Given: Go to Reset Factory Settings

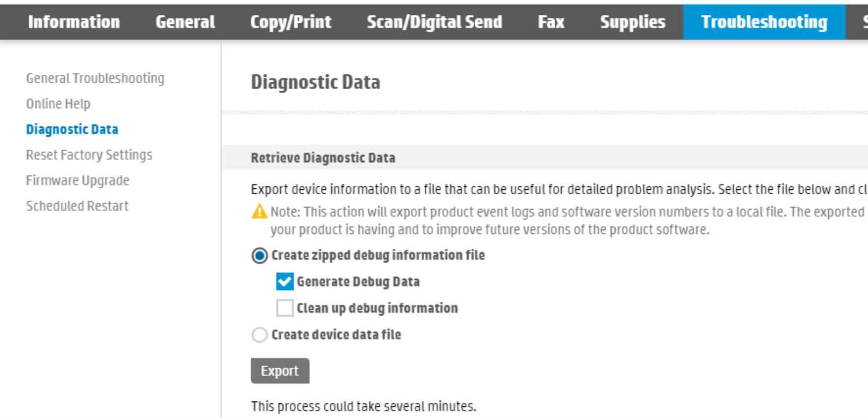Looking at the screenshot, I should pyautogui.click(x=89, y=154).
